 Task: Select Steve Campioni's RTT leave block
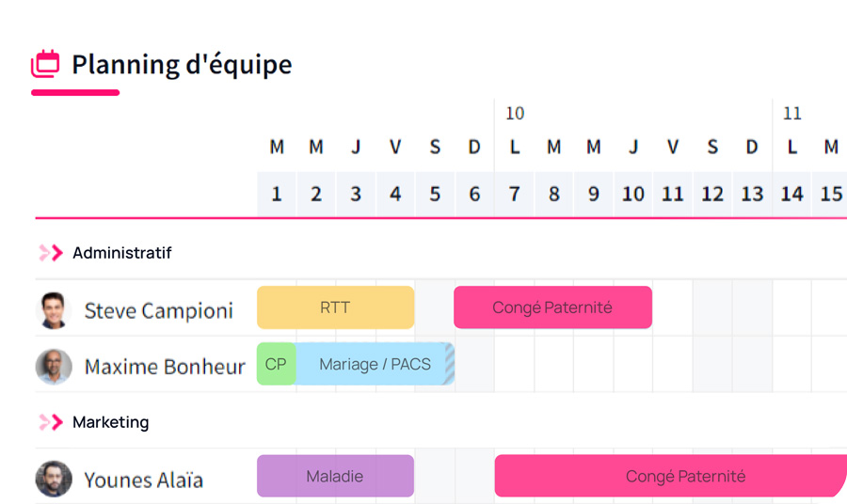tap(335, 307)
